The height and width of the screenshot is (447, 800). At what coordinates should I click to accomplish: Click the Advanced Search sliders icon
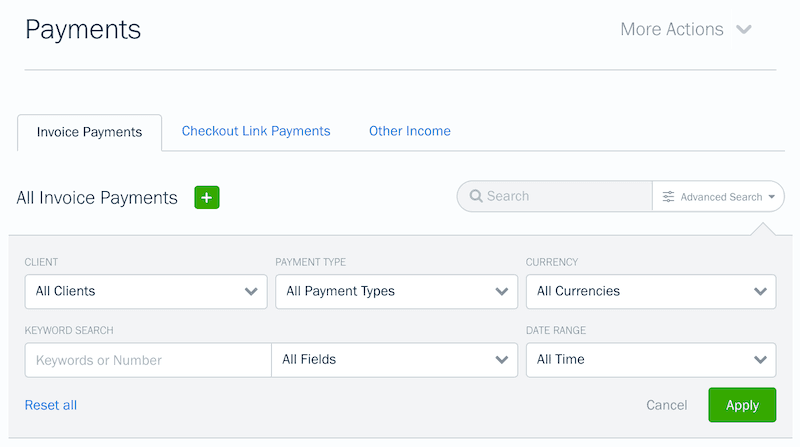tap(668, 197)
